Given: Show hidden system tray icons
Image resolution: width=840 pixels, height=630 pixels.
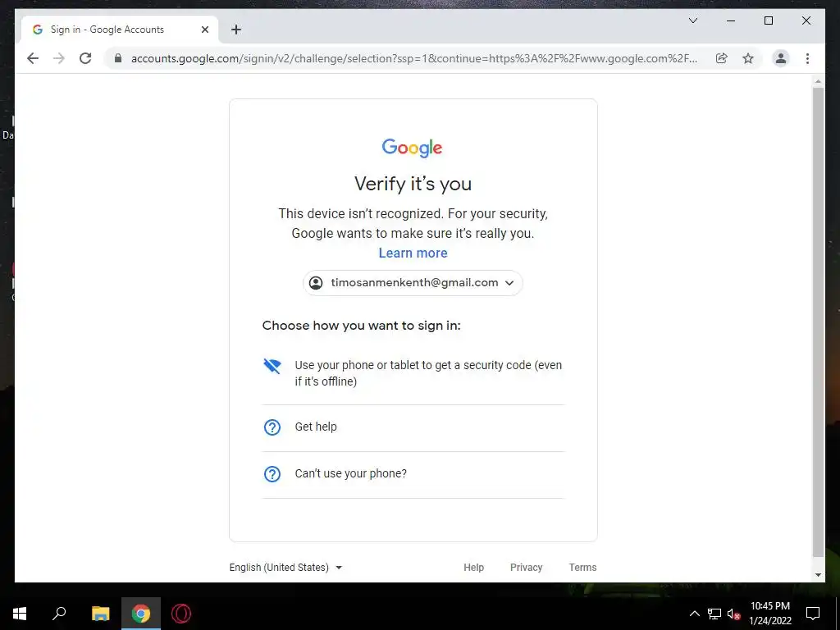Looking at the screenshot, I should 694,614.
